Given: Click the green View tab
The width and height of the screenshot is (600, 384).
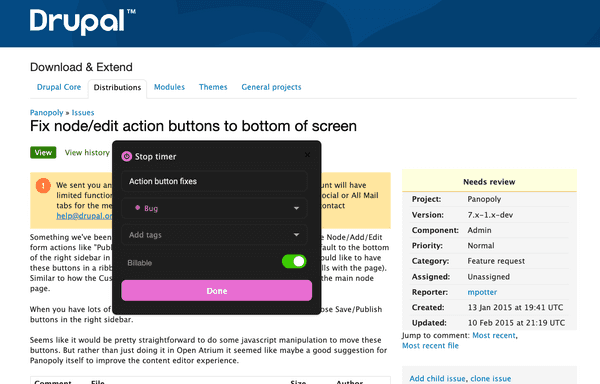Looking at the screenshot, I should click(43, 153).
